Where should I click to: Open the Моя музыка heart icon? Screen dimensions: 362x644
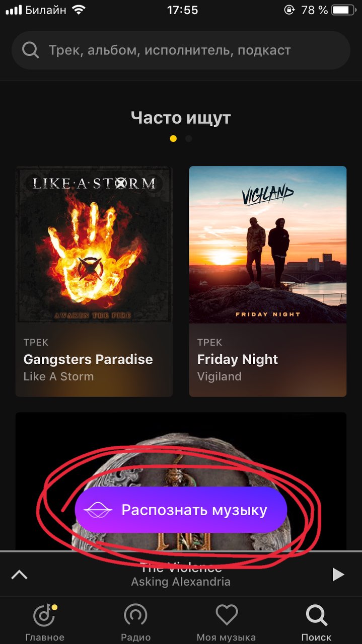[226, 614]
